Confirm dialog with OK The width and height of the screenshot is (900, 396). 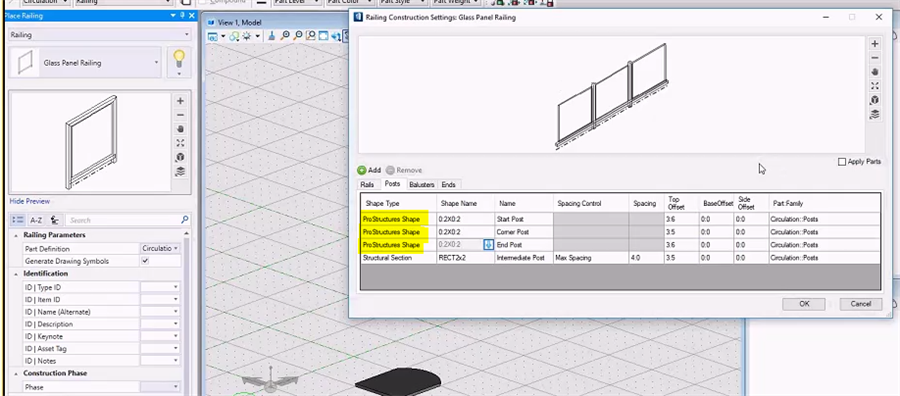pyautogui.click(x=804, y=304)
